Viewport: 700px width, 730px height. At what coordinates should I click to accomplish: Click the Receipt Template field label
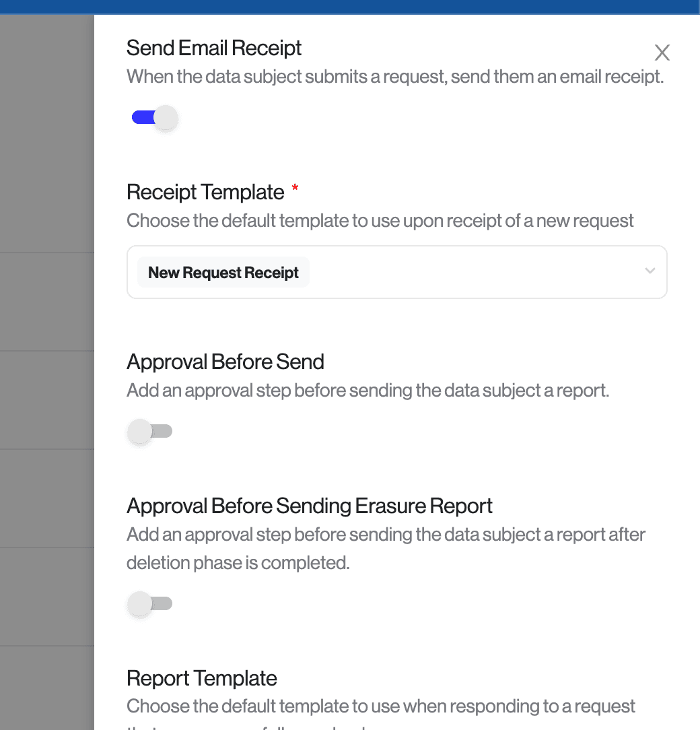205,192
